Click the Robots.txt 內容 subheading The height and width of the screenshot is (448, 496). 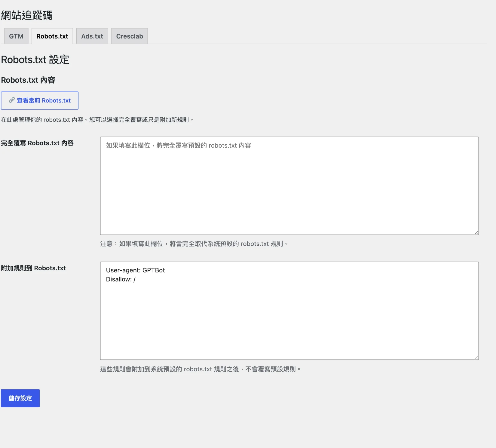point(28,80)
